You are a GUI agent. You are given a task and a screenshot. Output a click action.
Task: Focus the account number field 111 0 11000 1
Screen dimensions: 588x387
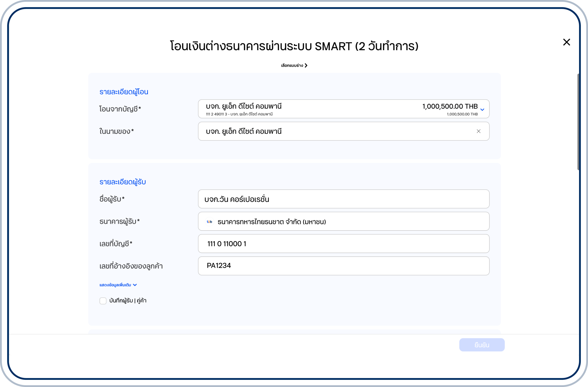[x=343, y=244]
